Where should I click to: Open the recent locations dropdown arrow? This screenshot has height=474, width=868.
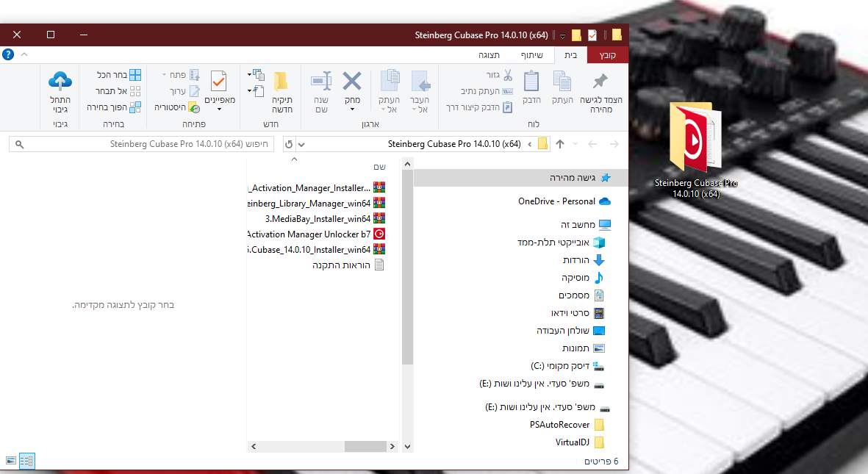tap(575, 144)
